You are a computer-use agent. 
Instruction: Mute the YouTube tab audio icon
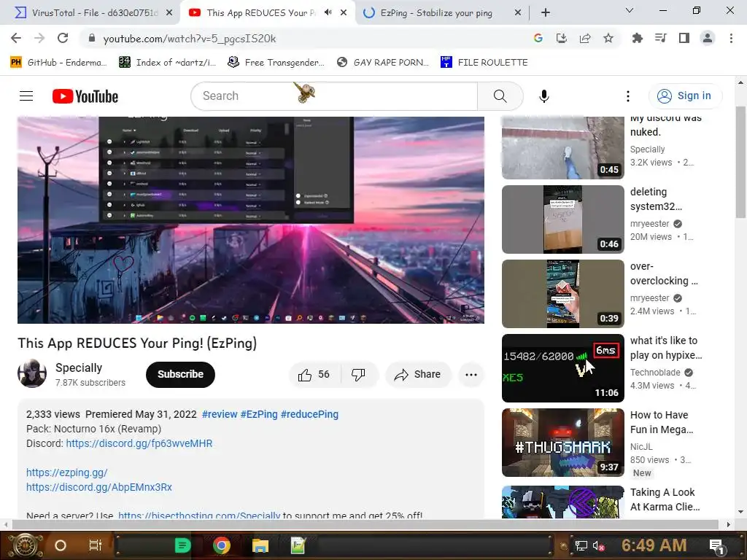click(x=328, y=12)
